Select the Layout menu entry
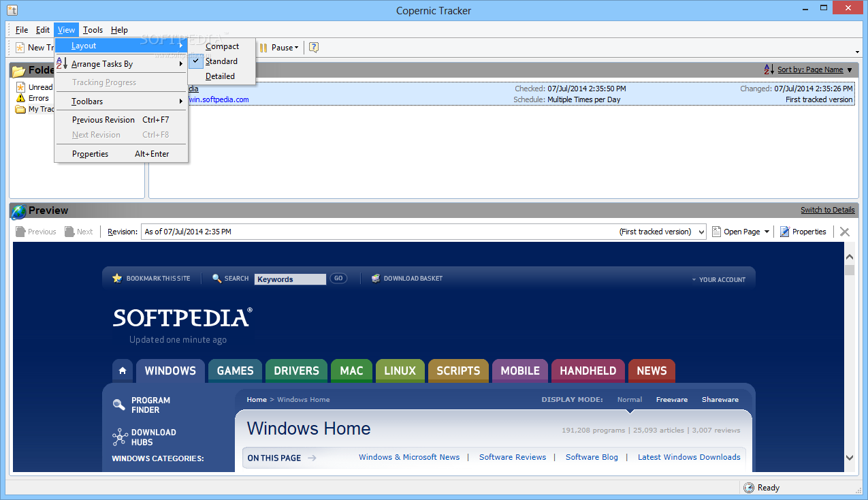Viewport: 868px width, 500px height. click(121, 46)
